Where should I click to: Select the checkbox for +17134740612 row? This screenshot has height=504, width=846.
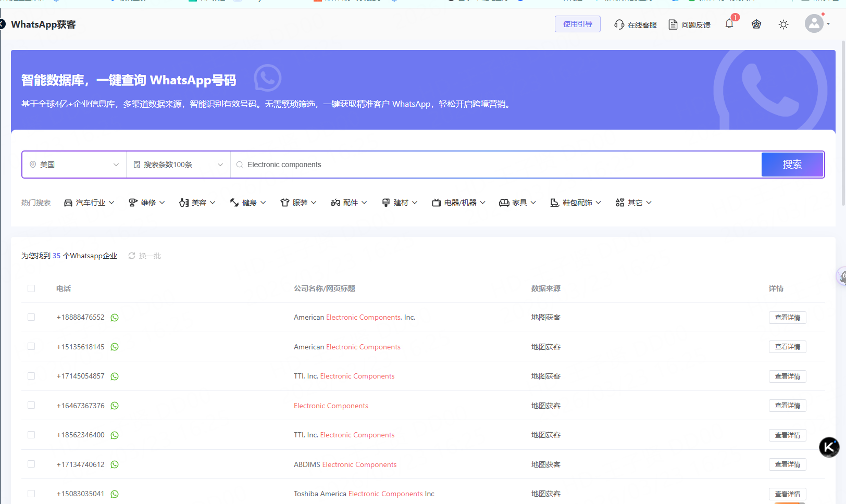point(31,464)
